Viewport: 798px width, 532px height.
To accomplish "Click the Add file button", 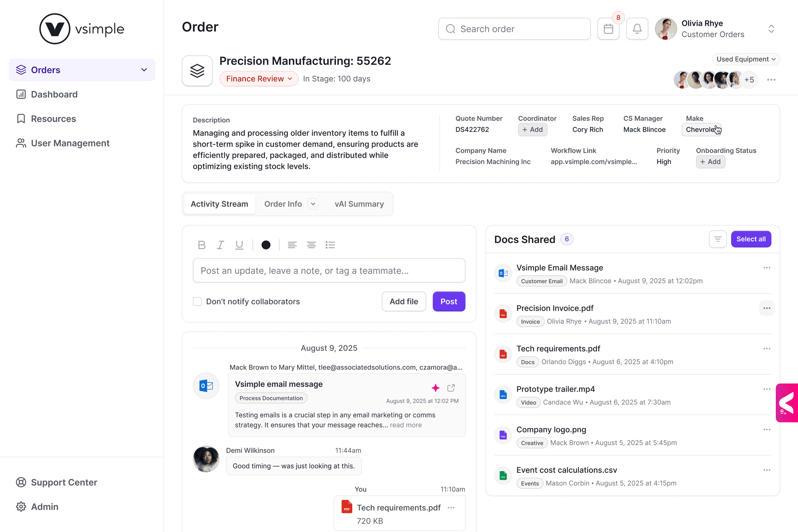I will click(x=404, y=301).
